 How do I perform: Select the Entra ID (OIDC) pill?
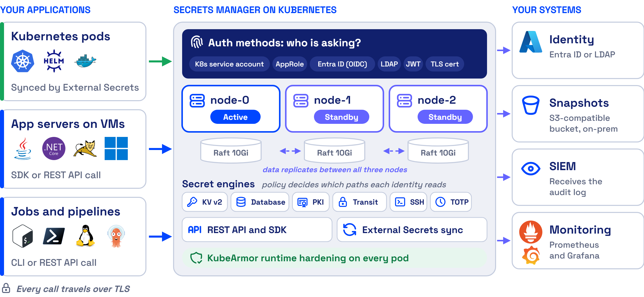click(x=342, y=64)
